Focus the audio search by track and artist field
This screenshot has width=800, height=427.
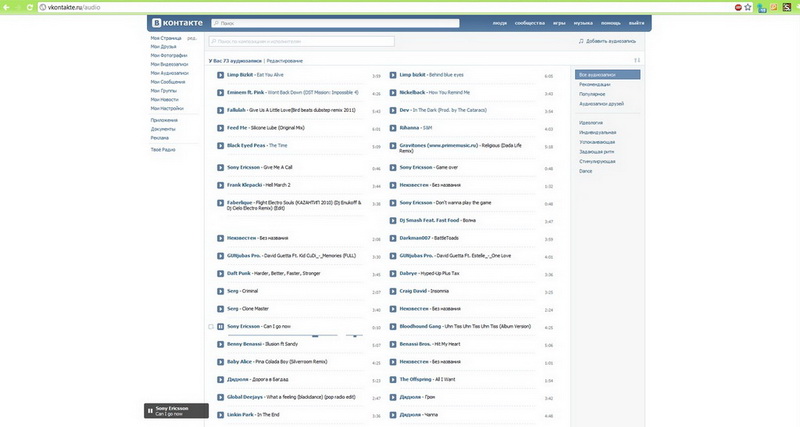click(x=302, y=41)
